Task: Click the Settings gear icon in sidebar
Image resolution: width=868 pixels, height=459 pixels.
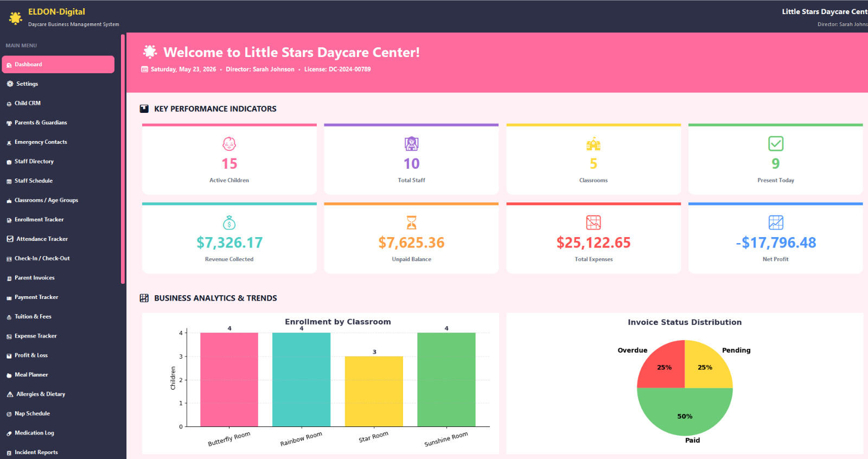Action: [x=10, y=84]
